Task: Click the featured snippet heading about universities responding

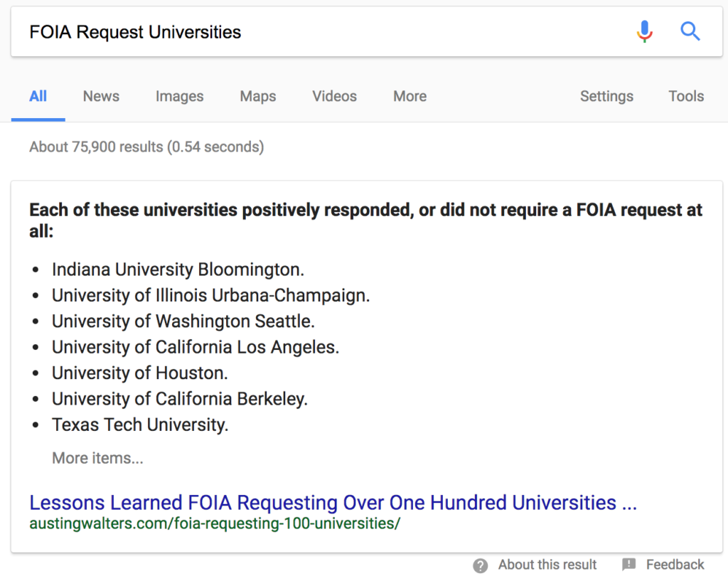Action: pos(366,220)
